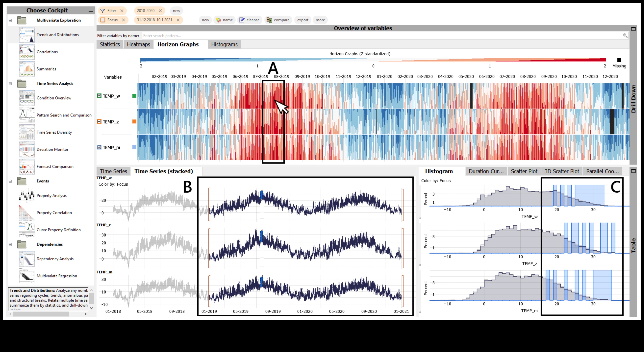The height and width of the screenshot is (352, 644).
Task: Open the Forecast Comparison cockpit icon
Action: tap(26, 167)
